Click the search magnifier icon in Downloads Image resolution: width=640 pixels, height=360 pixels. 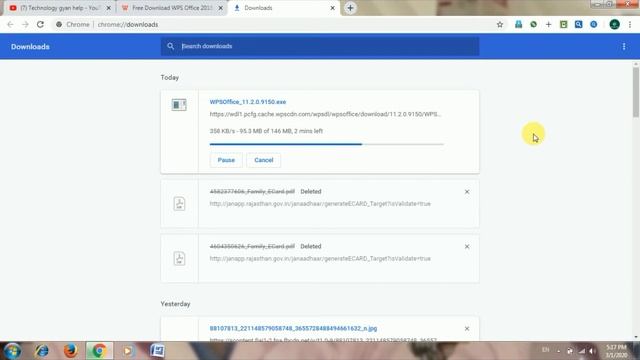point(171,46)
